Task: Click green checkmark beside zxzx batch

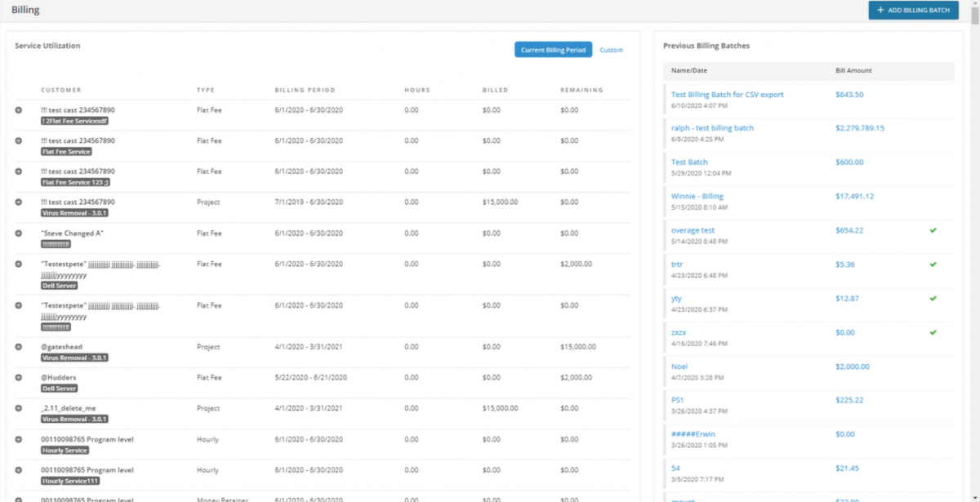Action: [933, 332]
